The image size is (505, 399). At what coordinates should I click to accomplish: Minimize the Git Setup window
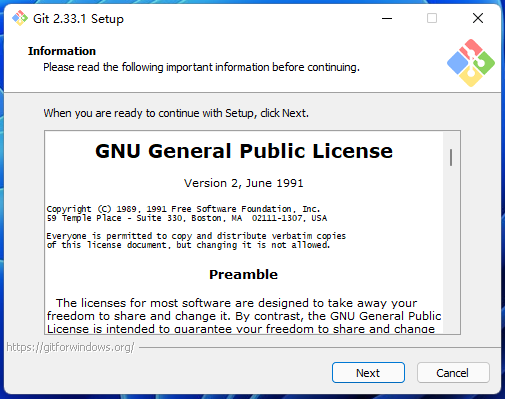click(x=387, y=18)
